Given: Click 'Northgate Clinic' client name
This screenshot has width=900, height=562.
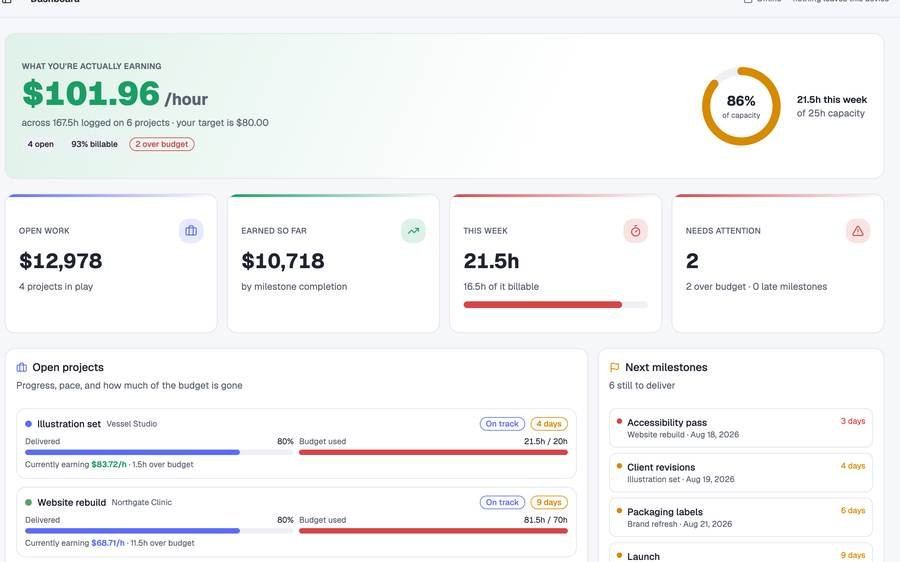Looking at the screenshot, I should point(142,502).
